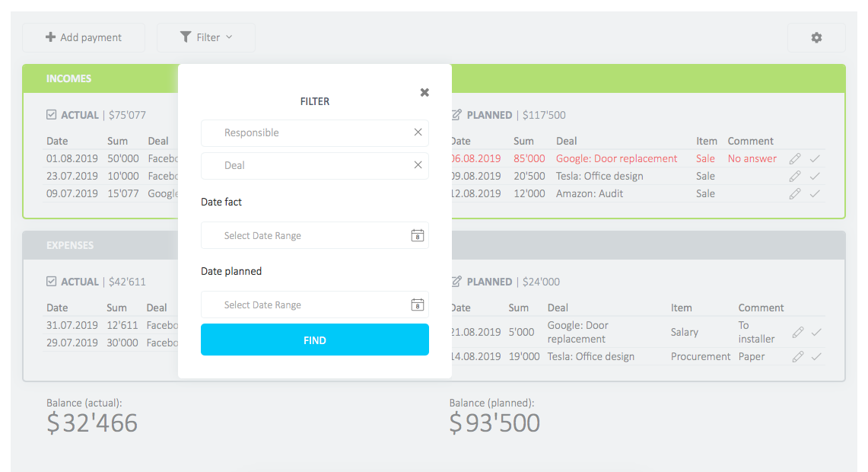The height and width of the screenshot is (472, 868).
Task: Edit the Tesla: Office design planned income
Action: [795, 176]
